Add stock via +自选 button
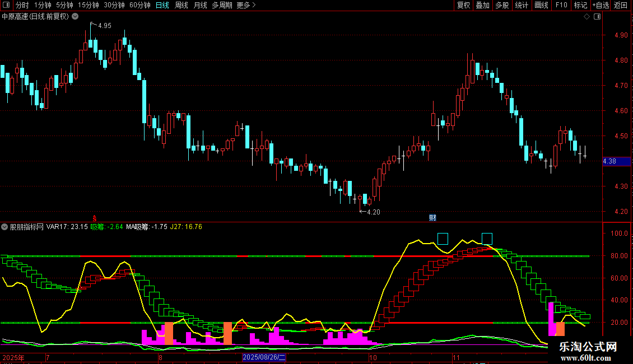This screenshot has height=364, width=633. pos(601,5)
